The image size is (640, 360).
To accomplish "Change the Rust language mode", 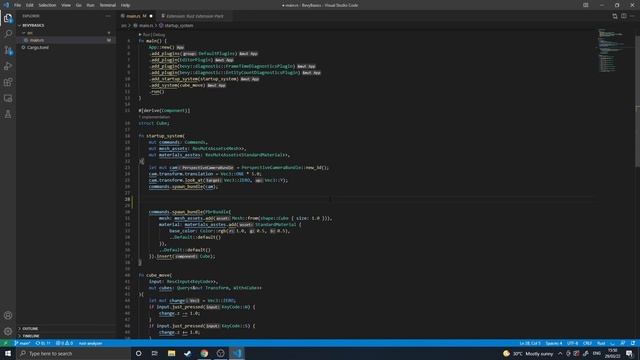I will [601, 343].
